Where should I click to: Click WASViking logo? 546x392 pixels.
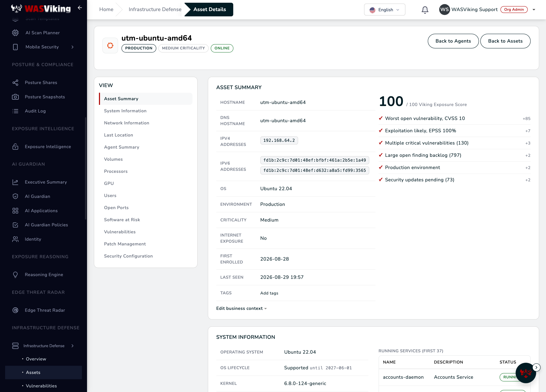[41, 9]
